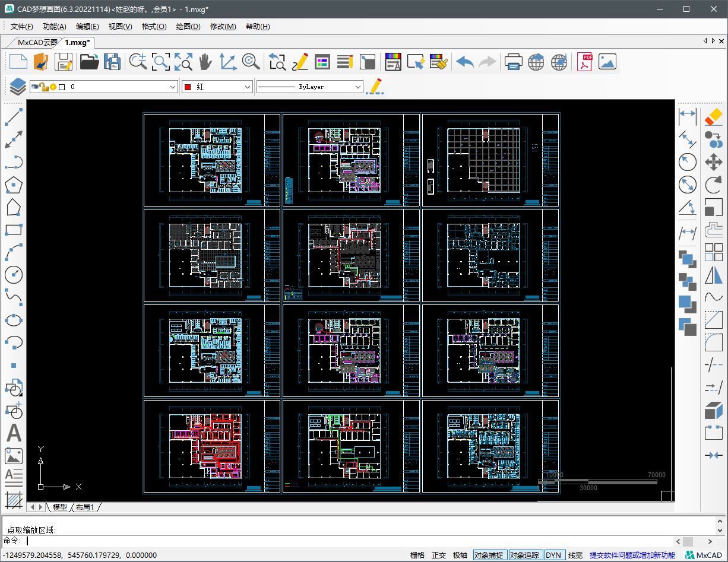The image size is (728, 562).
Task: Click the Zoom window icon
Action: (x=161, y=62)
